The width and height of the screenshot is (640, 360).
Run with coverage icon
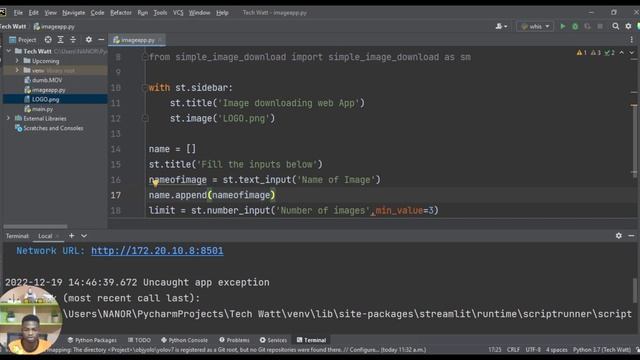[x=587, y=27]
